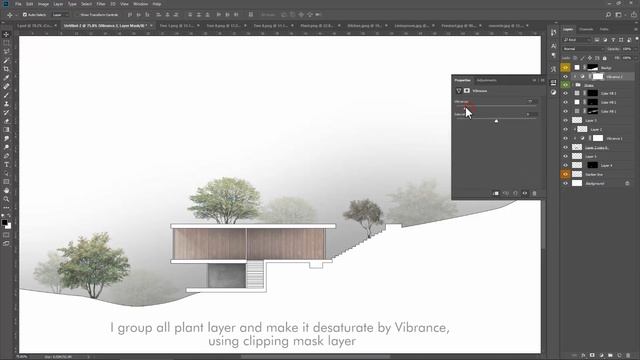Select the Type tool

click(x=6, y=164)
